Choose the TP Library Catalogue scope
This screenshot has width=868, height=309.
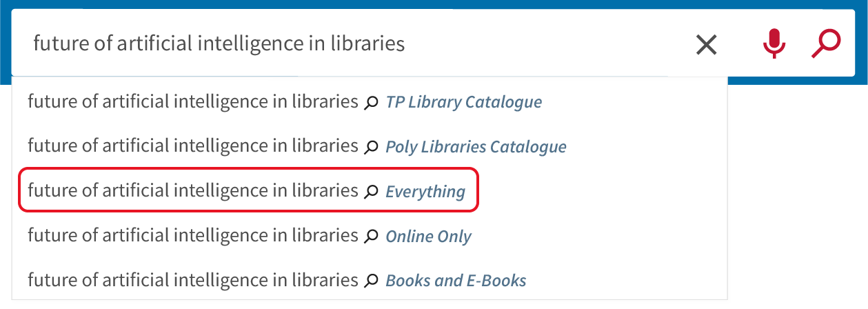pyautogui.click(x=463, y=103)
